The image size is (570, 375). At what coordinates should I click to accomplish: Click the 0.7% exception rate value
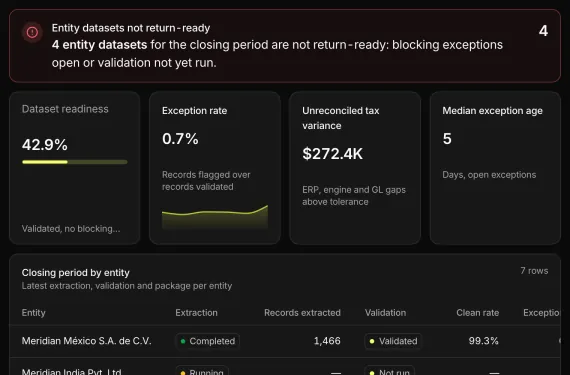tap(180, 138)
